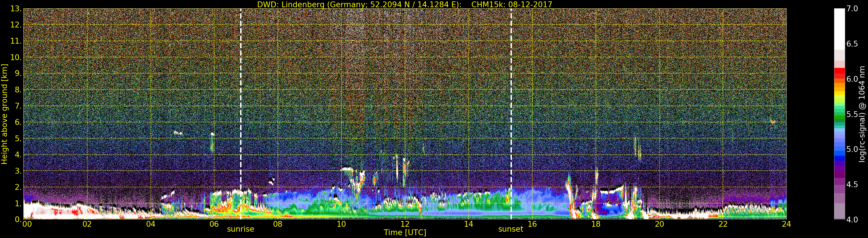Screen dimensions: 868x238
Task: Click the x-axis time tick '06'
Action: pyautogui.click(x=214, y=224)
